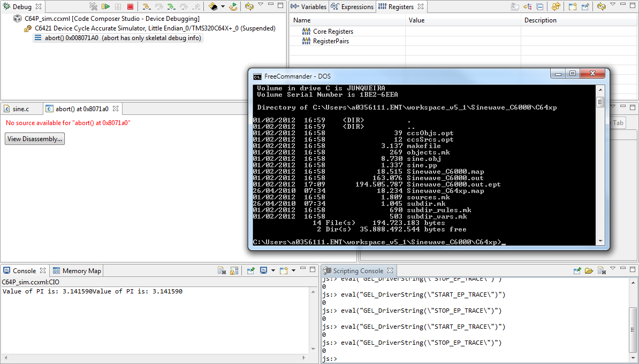Click the View Disassembly button
The image size is (639, 364).
35,139
